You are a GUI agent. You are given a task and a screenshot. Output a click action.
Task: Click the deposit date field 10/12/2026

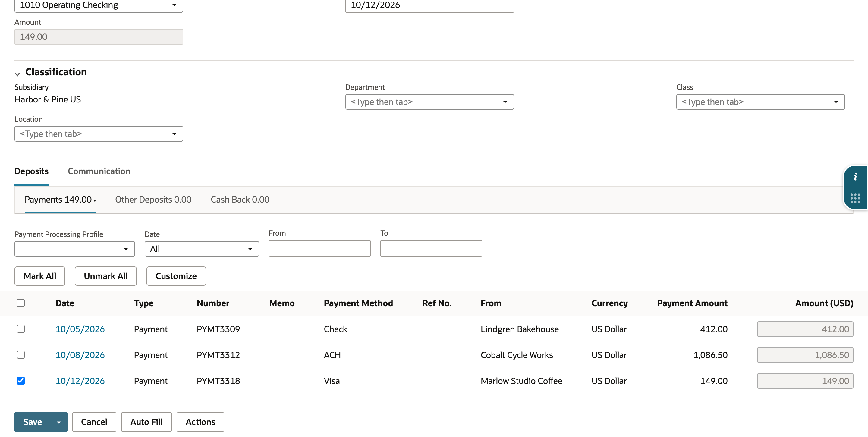(x=429, y=5)
